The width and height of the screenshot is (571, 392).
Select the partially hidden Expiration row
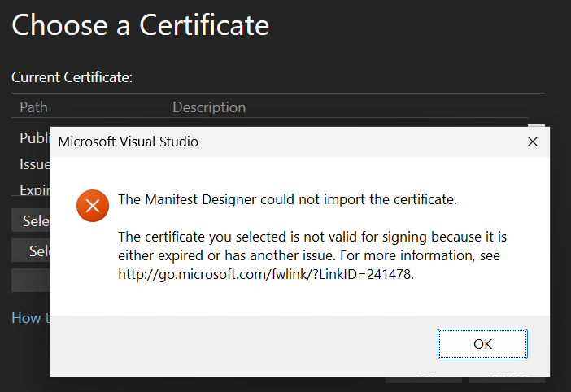[35, 190]
